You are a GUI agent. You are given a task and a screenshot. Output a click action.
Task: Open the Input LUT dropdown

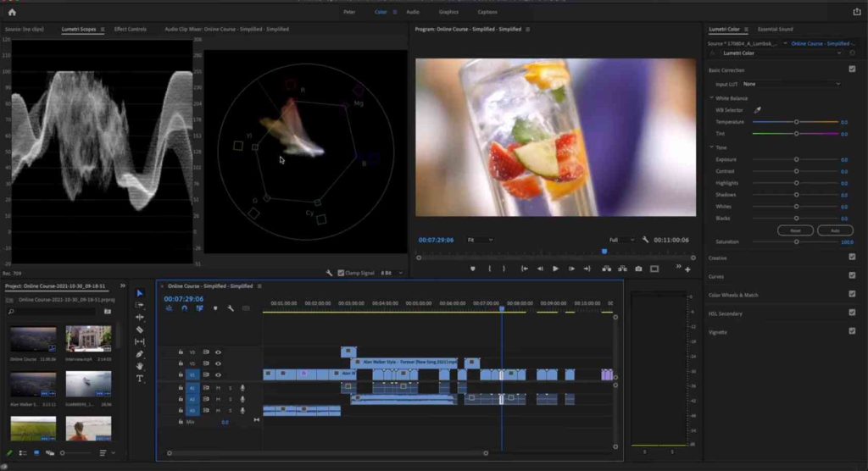pos(792,84)
